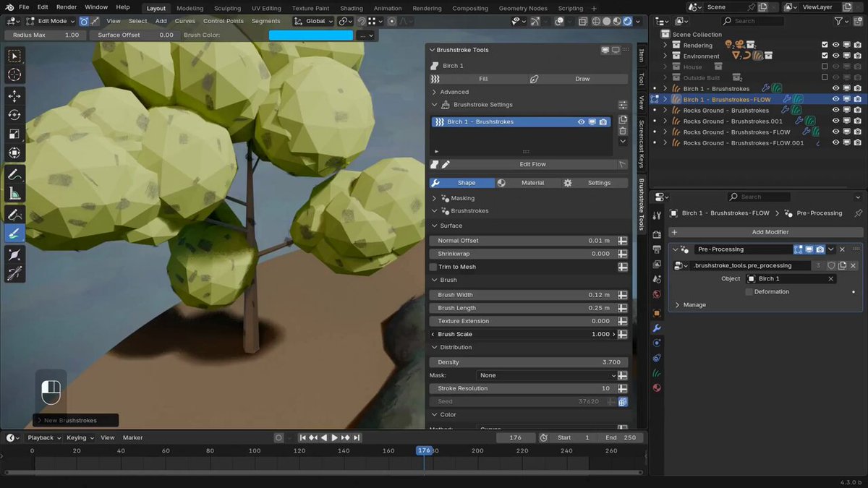Open the Control Points menu

(x=224, y=21)
